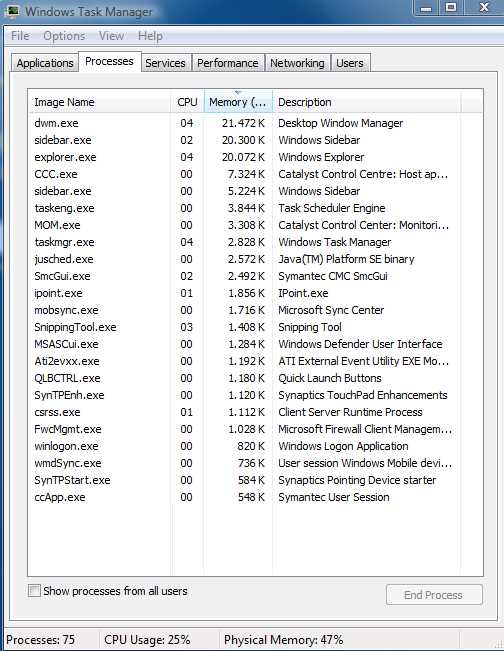Screen dimensions: 504x651
Task: Select the taskmgr.exe process
Action: [245, 242]
